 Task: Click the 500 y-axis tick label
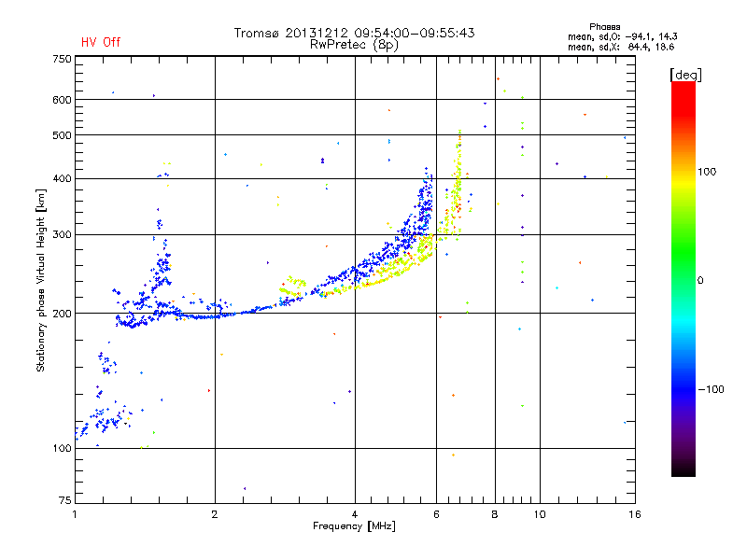coord(62,135)
